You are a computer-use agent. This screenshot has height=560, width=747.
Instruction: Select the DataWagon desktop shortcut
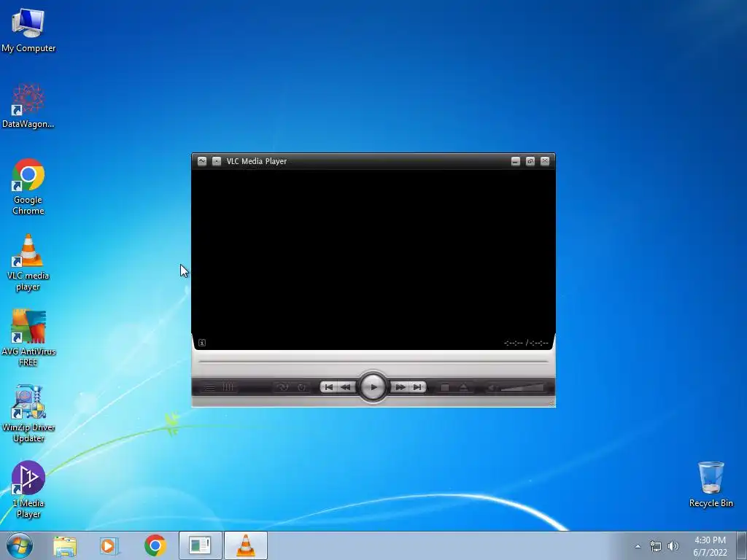pos(28,106)
